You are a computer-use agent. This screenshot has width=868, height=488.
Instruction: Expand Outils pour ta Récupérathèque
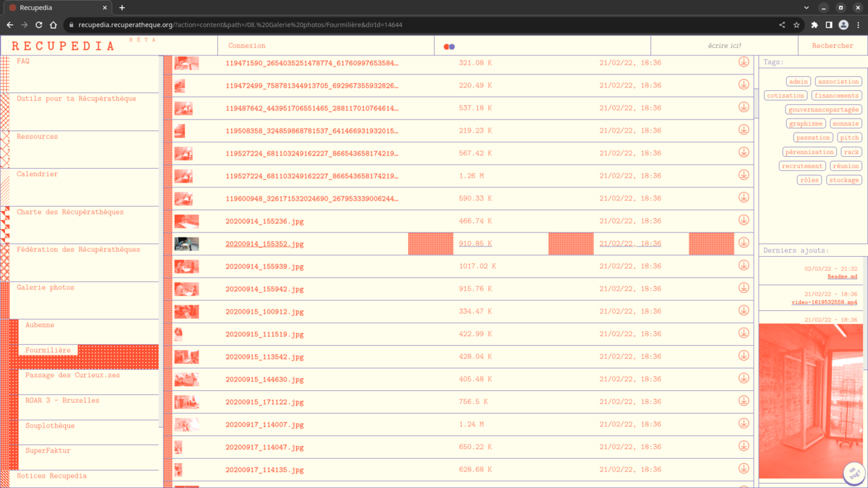coord(76,99)
